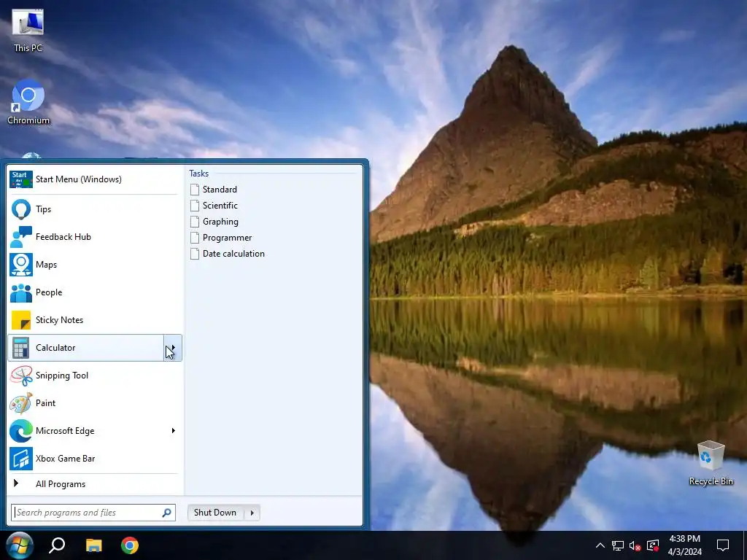Focus the Search programs and files box
This screenshot has width=747, height=560.
93,513
